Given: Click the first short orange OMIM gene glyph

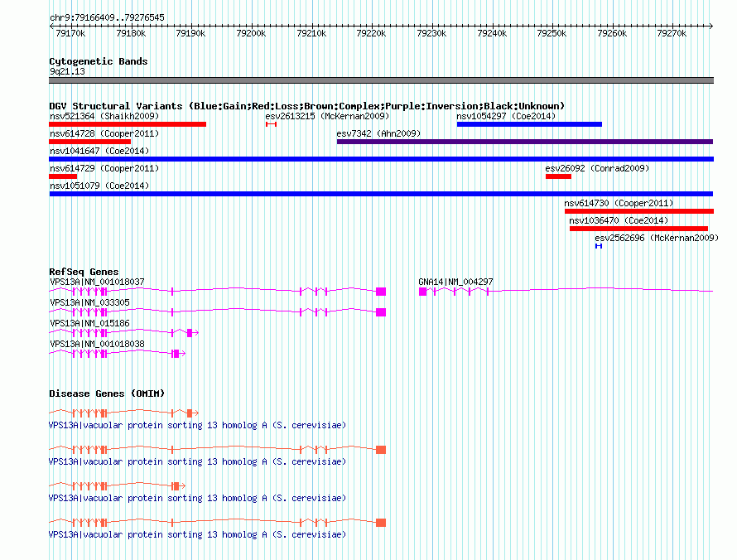Looking at the screenshot, I should [123, 413].
